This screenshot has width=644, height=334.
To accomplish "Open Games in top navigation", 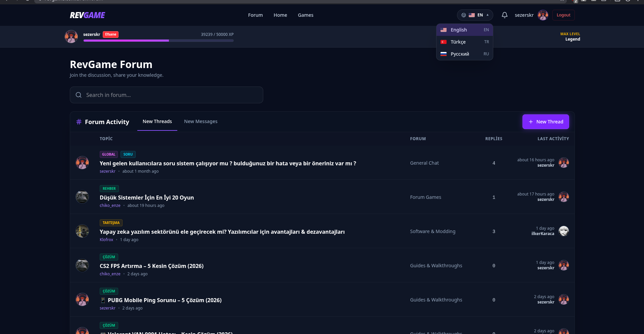I will 306,15.
